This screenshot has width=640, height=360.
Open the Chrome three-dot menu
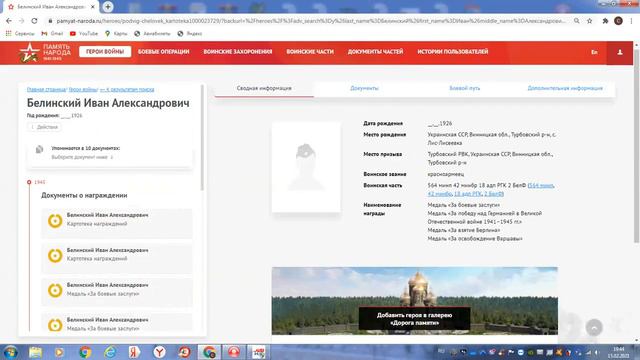point(631,21)
